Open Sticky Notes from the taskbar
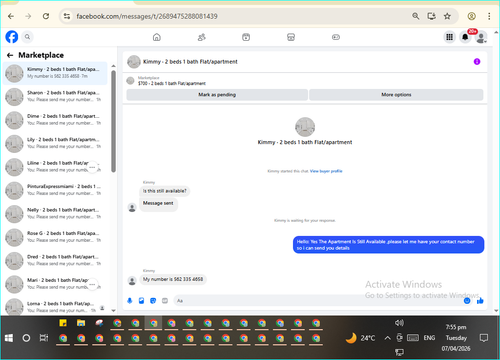 (63, 323)
